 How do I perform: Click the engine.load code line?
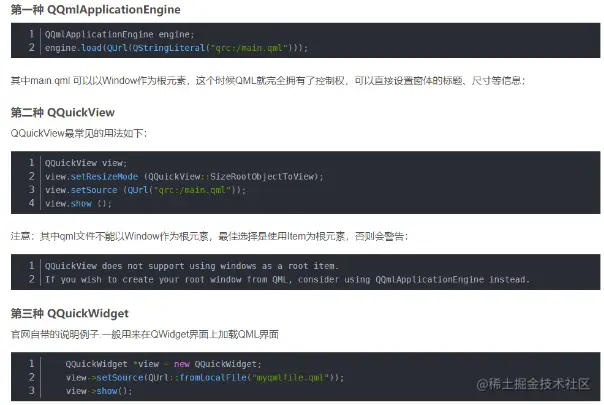176,48
